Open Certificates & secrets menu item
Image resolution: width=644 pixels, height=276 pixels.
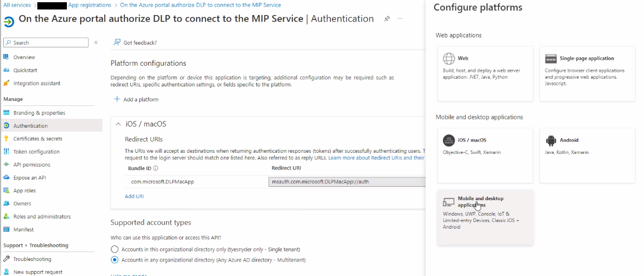(38, 139)
